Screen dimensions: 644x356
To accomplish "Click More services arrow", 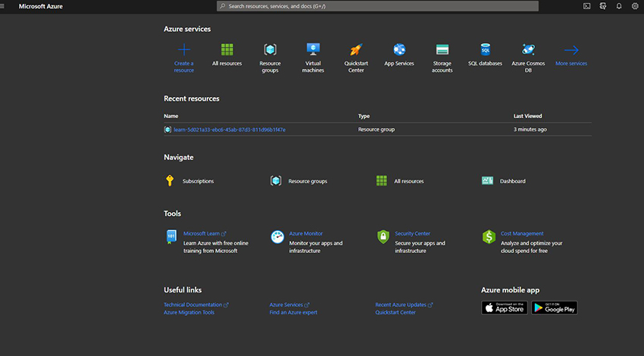I will pyautogui.click(x=571, y=50).
